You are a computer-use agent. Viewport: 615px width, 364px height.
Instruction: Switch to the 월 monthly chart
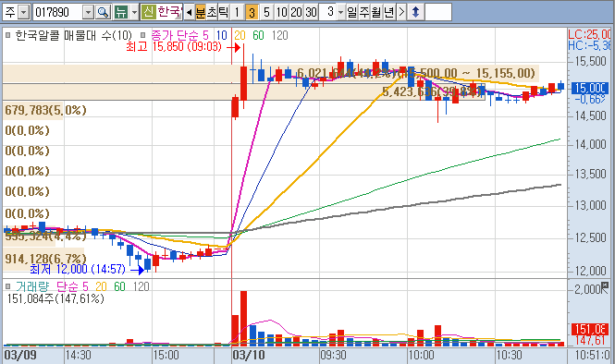pyautogui.click(x=376, y=12)
